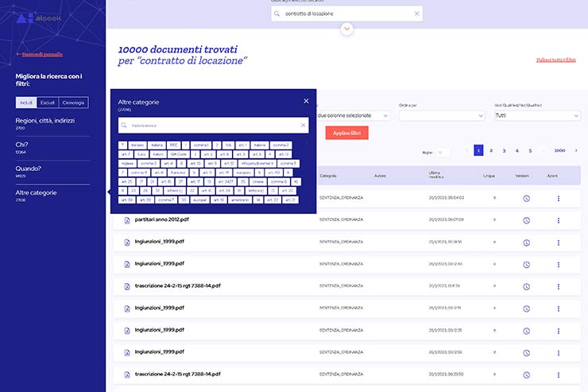This screenshot has width=588, height=392.
Task: Clear the main search query with X
Action: pyautogui.click(x=416, y=14)
